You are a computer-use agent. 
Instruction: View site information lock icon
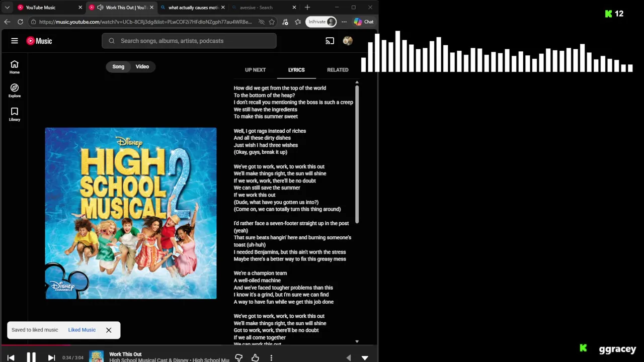click(x=33, y=22)
